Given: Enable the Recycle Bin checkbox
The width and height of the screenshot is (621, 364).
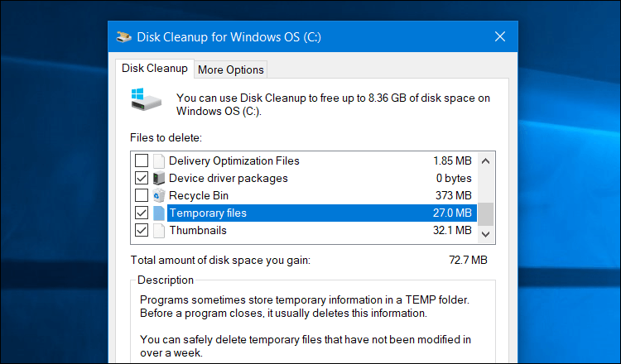Looking at the screenshot, I should pos(142,195).
